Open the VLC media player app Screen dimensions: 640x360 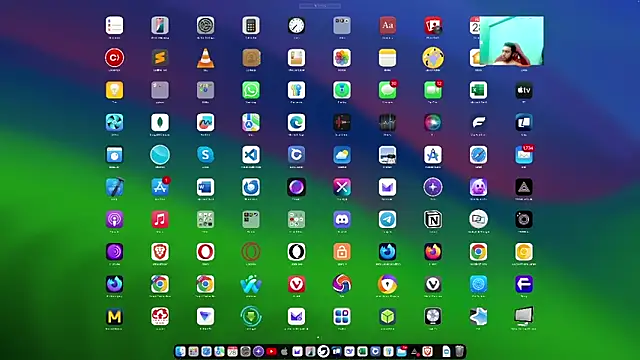[x=205, y=58]
